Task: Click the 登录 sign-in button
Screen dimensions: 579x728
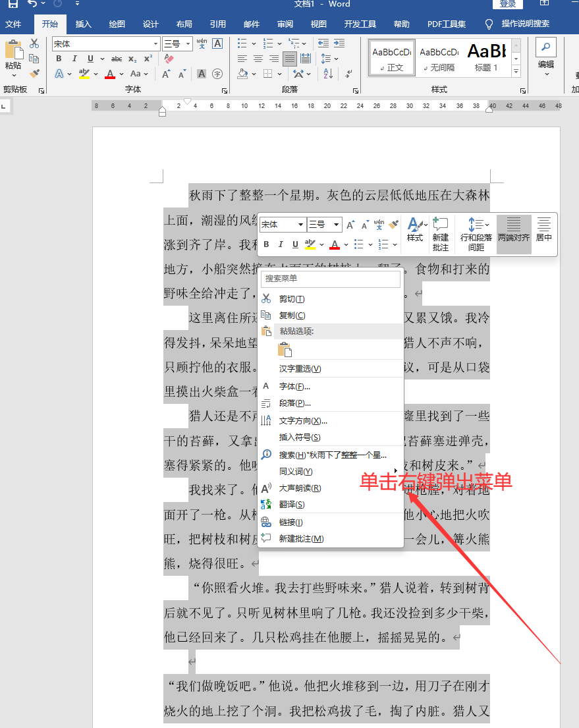Action: (507, 5)
